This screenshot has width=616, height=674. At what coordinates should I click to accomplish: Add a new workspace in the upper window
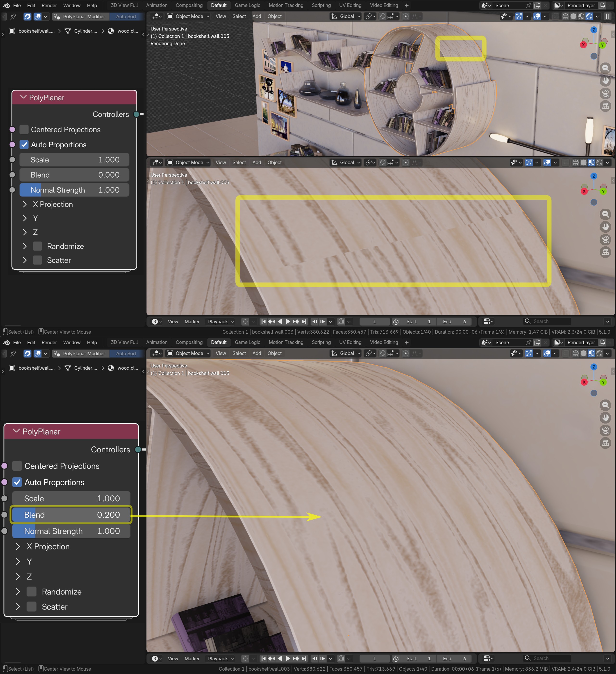pos(406,5)
